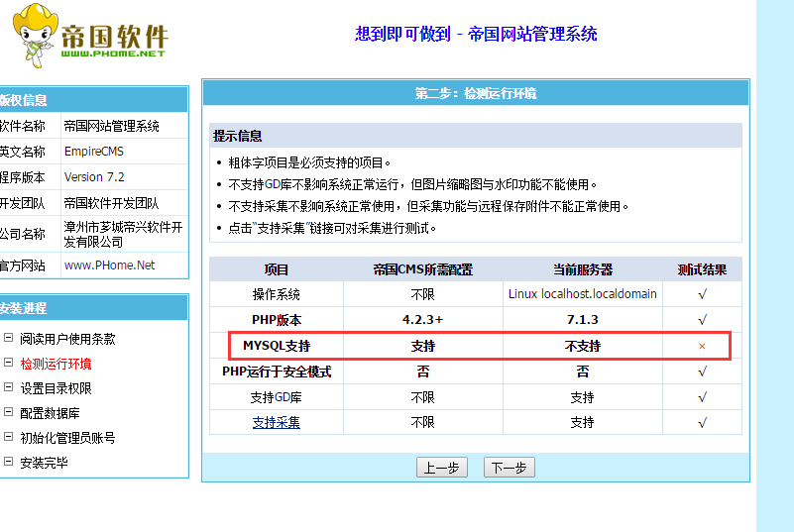Select the 安装完毕 install step

[44, 463]
